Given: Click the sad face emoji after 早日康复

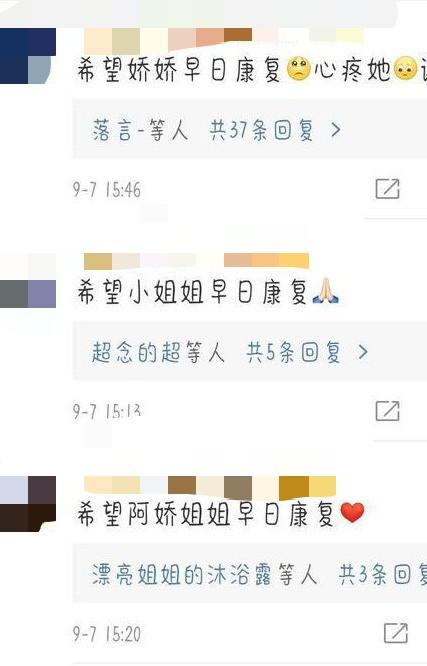Looking at the screenshot, I should 299,70.
